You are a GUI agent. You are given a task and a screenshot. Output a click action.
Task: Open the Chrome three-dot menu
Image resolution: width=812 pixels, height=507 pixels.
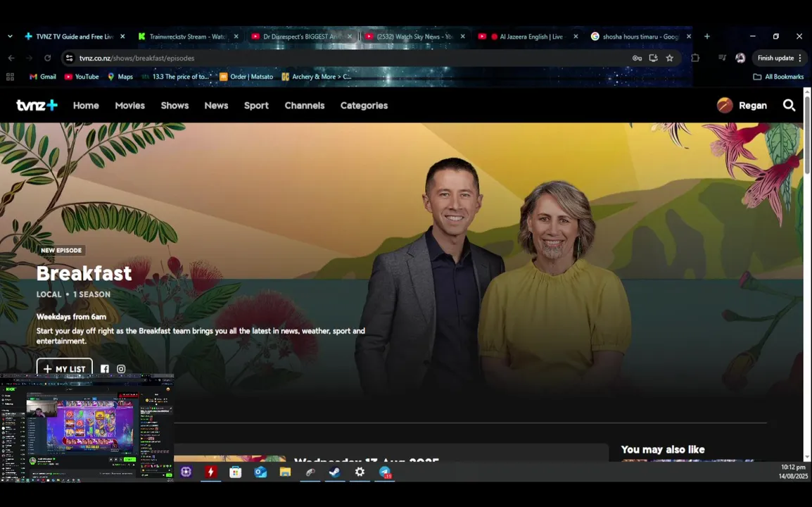point(800,58)
